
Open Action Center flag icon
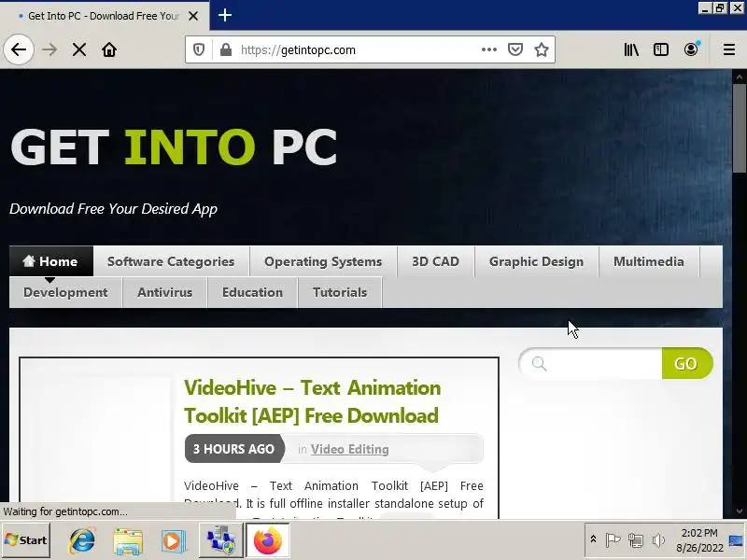click(613, 540)
